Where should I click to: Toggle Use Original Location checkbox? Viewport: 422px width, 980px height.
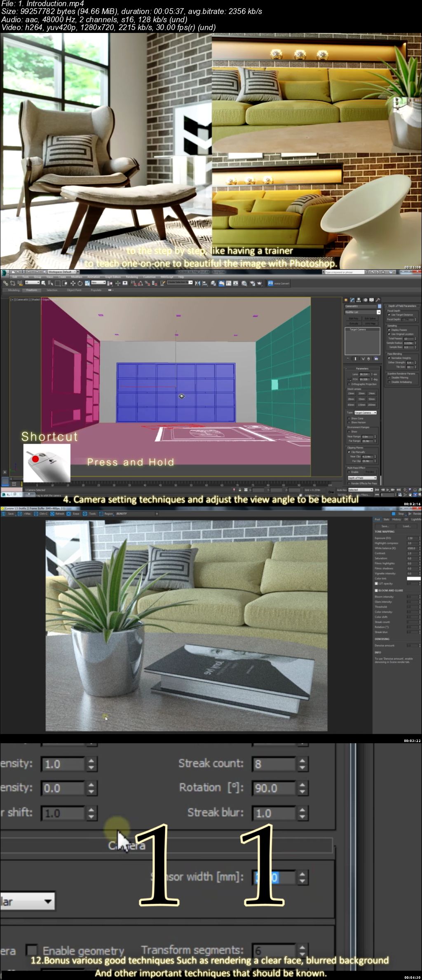(389, 334)
